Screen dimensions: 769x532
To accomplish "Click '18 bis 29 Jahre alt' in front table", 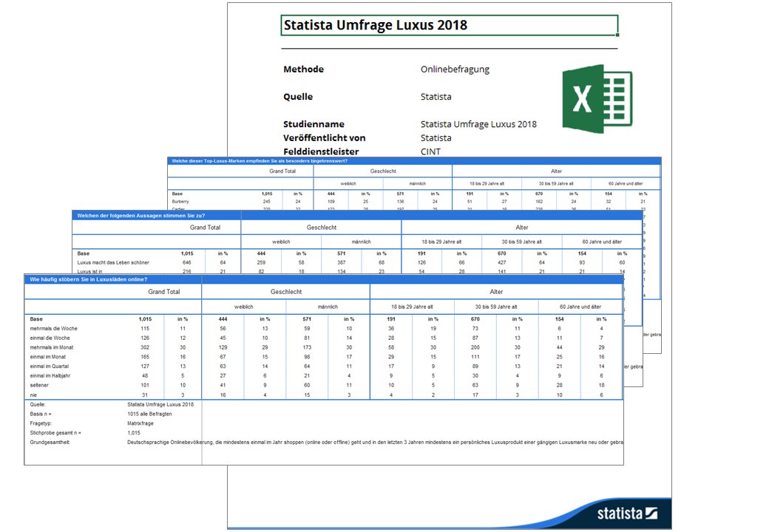I will tap(412, 307).
